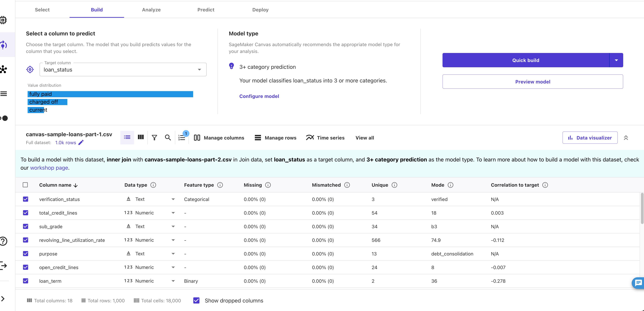The height and width of the screenshot is (311, 644).
Task: Switch to grid column view icon
Action: click(141, 137)
